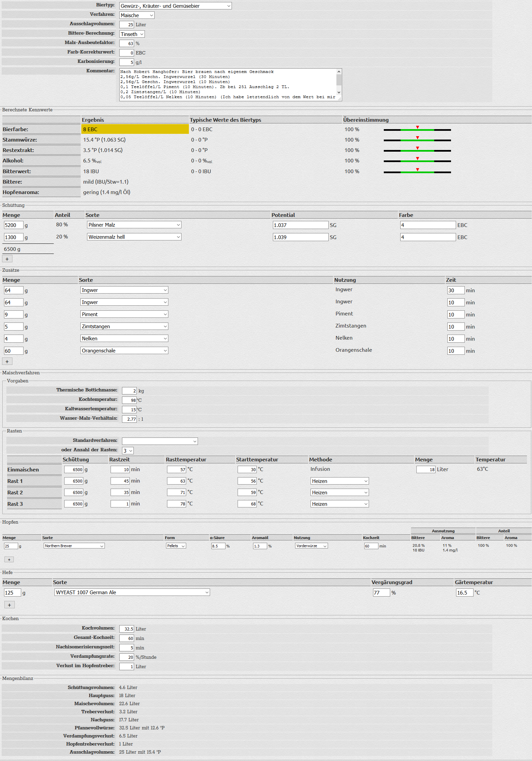Open the Northern Brewer hop variety dropdown
This screenshot has width=532, height=761.
click(74, 546)
